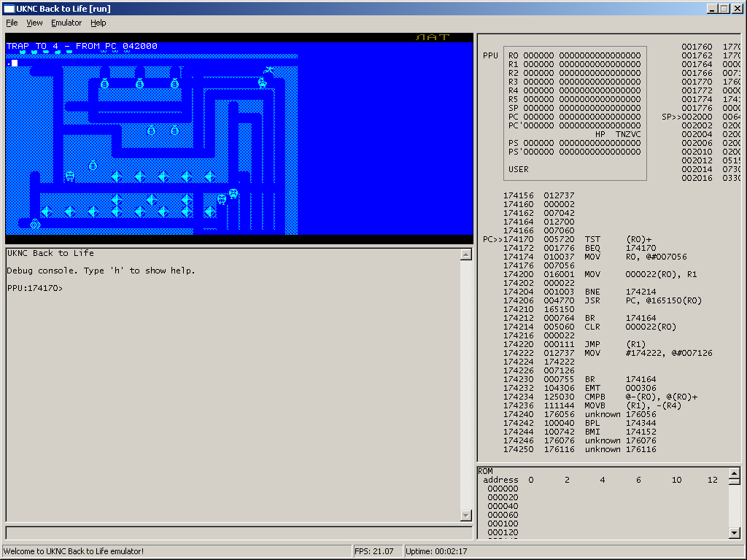The height and width of the screenshot is (560, 747).
Task: Click the debug console vertical scrollbar track
Action: point(466,385)
